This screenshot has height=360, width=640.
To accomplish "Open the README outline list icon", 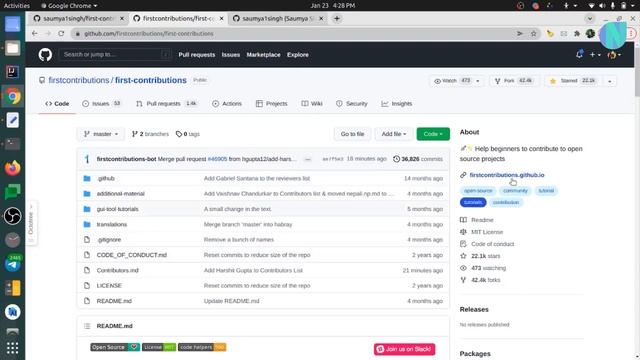I will [x=87, y=326].
